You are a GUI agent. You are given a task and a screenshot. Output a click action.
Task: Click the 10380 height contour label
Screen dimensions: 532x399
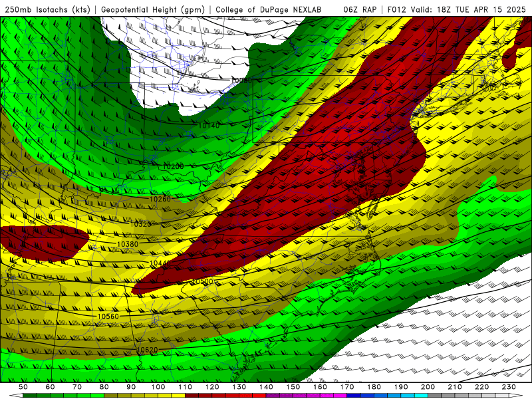(x=128, y=244)
